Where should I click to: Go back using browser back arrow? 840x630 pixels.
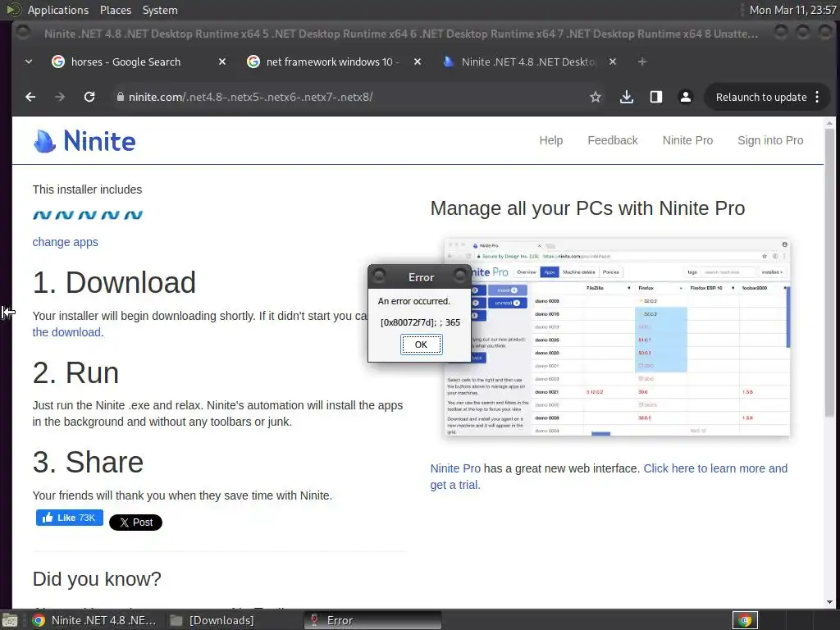pos(30,97)
